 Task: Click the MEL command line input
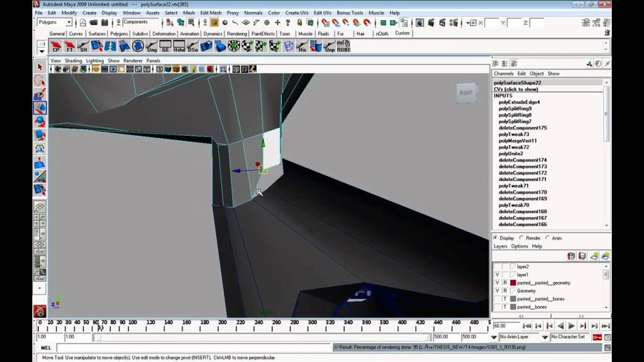pyautogui.click(x=194, y=348)
